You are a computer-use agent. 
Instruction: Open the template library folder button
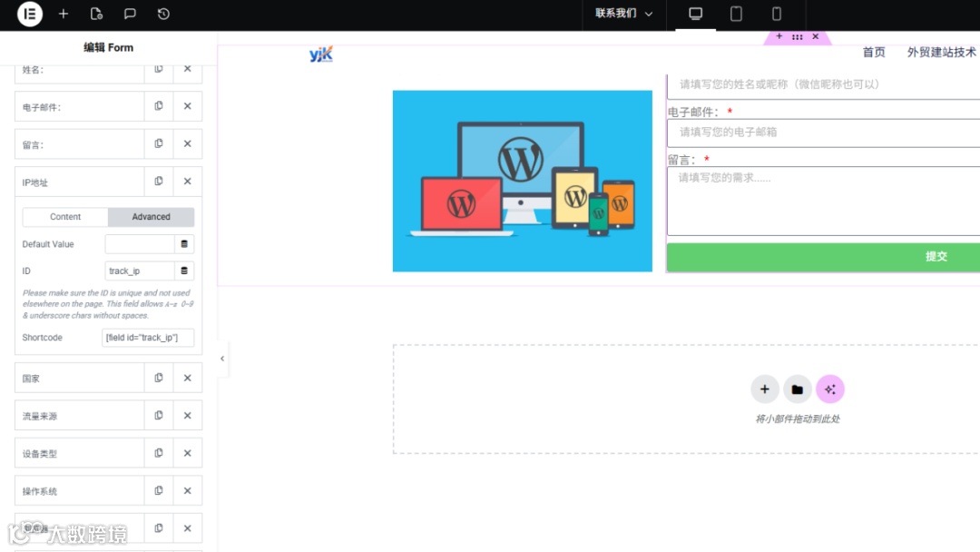coord(798,389)
